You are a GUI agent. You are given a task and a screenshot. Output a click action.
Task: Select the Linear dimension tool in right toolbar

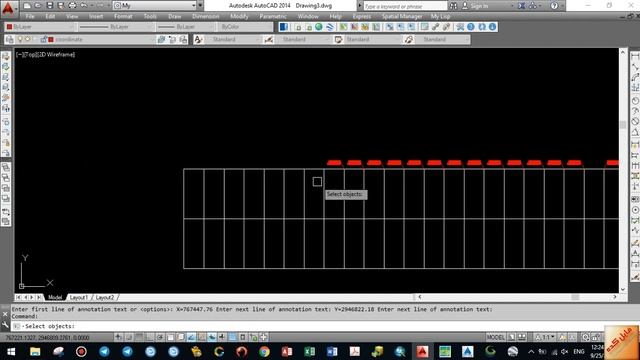(635, 56)
